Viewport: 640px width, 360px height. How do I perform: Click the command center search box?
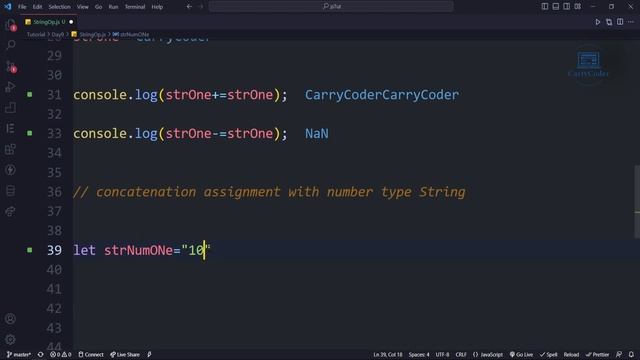pos(331,7)
